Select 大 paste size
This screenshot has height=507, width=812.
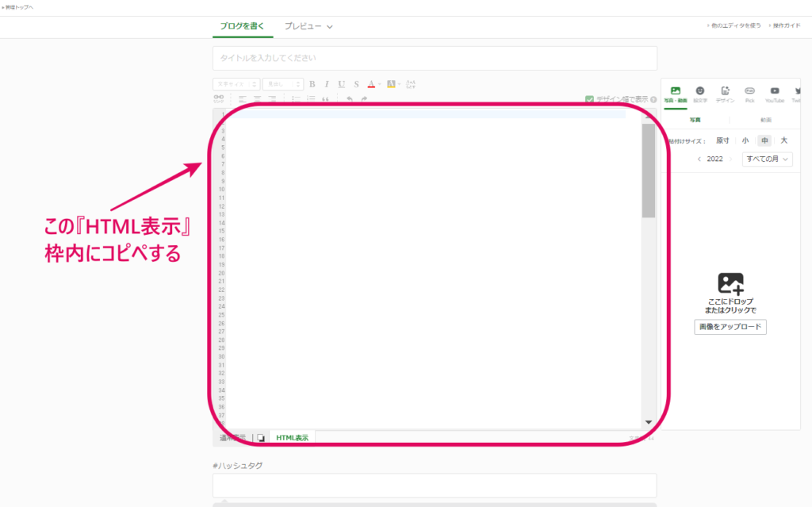(x=784, y=140)
